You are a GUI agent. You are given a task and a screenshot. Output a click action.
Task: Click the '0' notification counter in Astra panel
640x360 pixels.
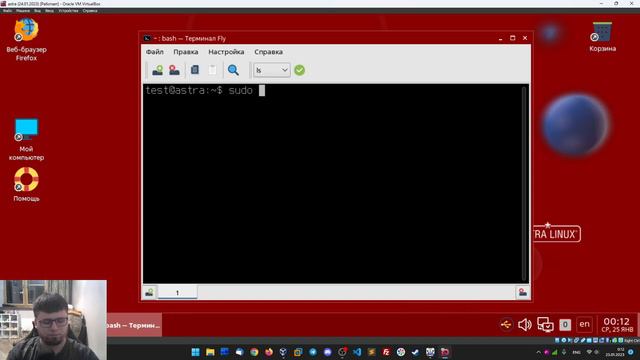(x=565, y=325)
